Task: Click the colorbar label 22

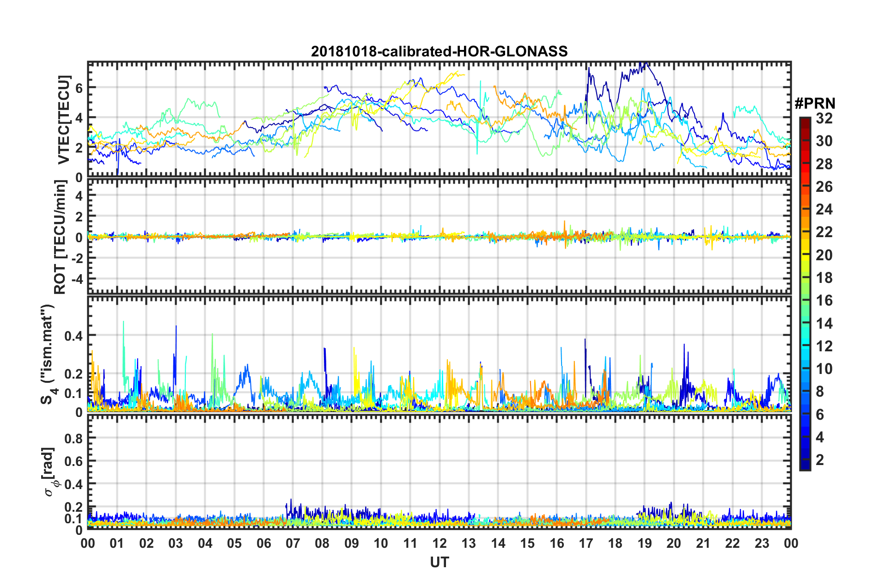Action: [x=824, y=232]
